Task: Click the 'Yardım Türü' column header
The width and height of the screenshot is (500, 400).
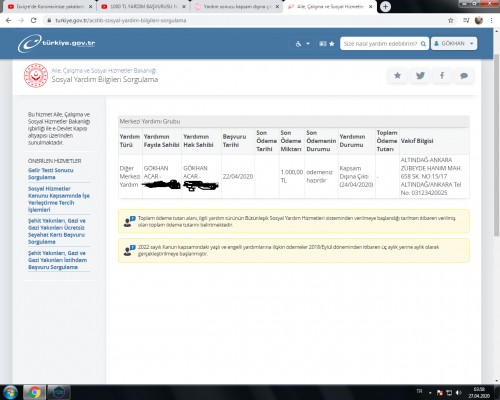Action: click(x=130, y=141)
